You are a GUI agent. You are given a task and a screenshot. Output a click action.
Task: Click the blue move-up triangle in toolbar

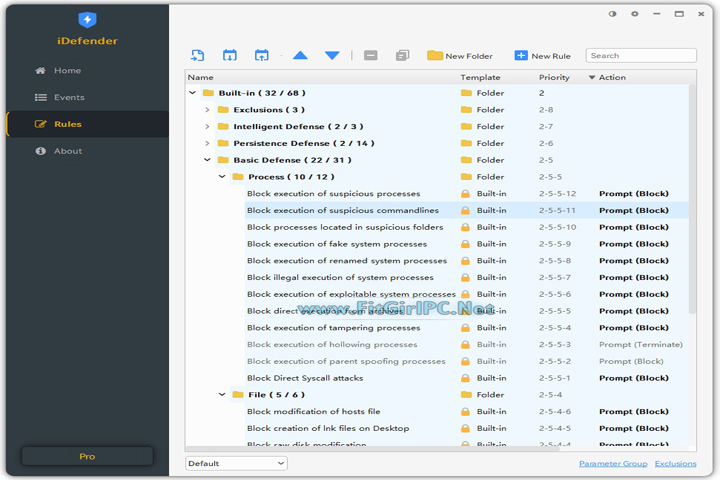click(300, 56)
